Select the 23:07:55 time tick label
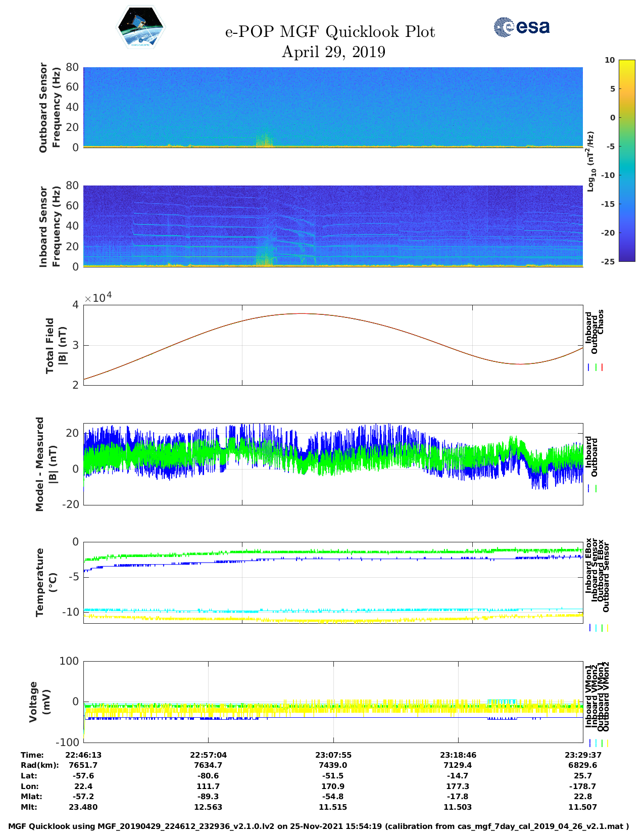This screenshot has width=644, height=834. 333,755
